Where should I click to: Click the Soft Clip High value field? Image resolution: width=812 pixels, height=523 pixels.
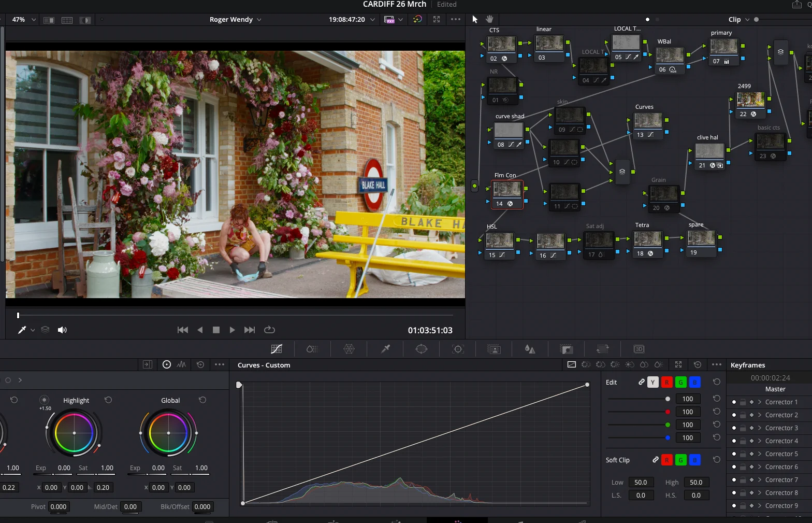click(x=696, y=482)
